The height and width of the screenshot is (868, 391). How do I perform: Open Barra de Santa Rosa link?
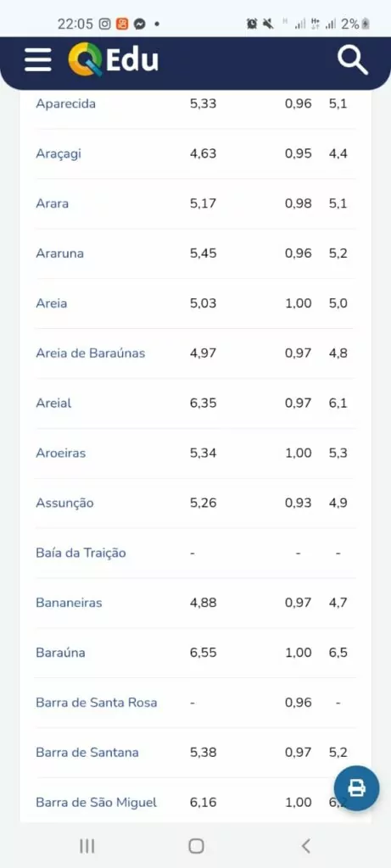(97, 703)
